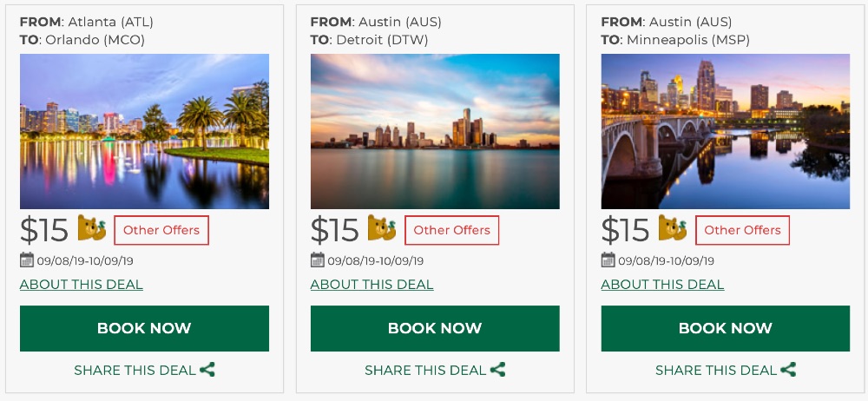Screen dimensions: 868x401
Task: Show Other Offers for Detroit
Action: tap(452, 230)
